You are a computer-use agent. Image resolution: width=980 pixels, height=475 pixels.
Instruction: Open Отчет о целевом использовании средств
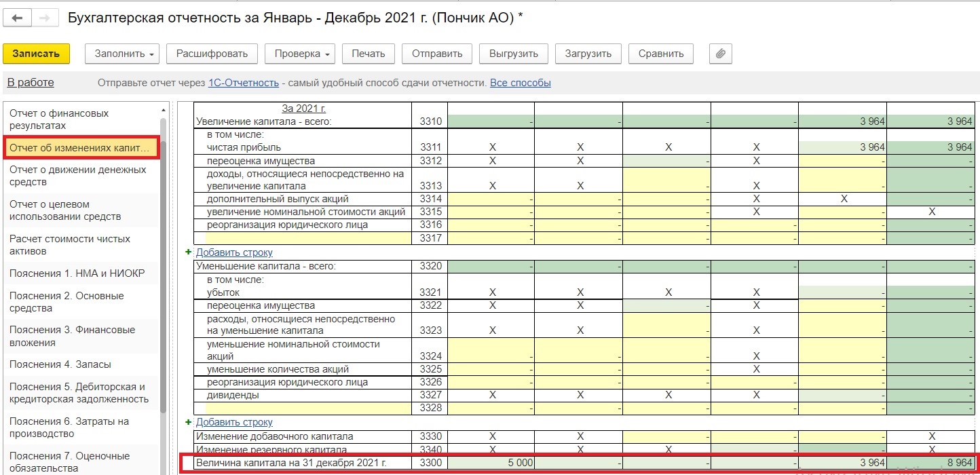tap(81, 210)
